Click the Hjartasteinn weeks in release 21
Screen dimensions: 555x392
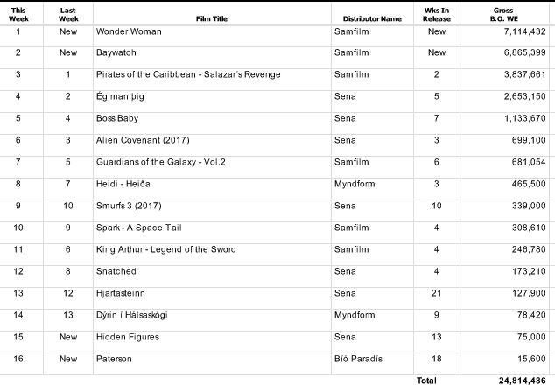(437, 292)
